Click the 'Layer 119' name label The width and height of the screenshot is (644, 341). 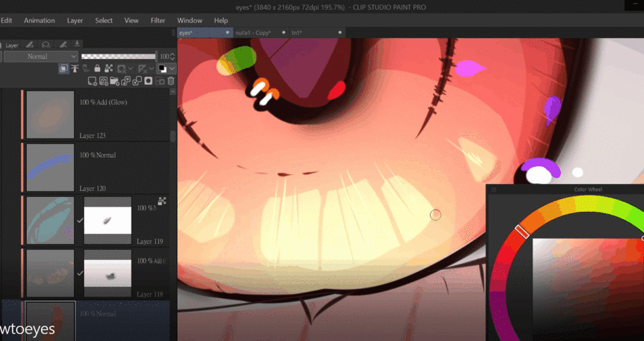pos(150,241)
